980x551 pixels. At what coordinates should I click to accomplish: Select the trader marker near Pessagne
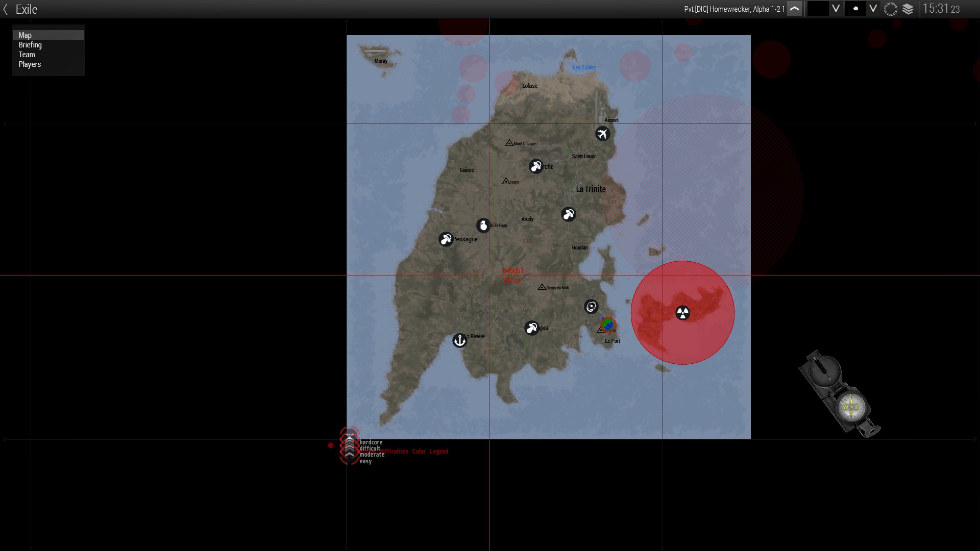pos(446,239)
